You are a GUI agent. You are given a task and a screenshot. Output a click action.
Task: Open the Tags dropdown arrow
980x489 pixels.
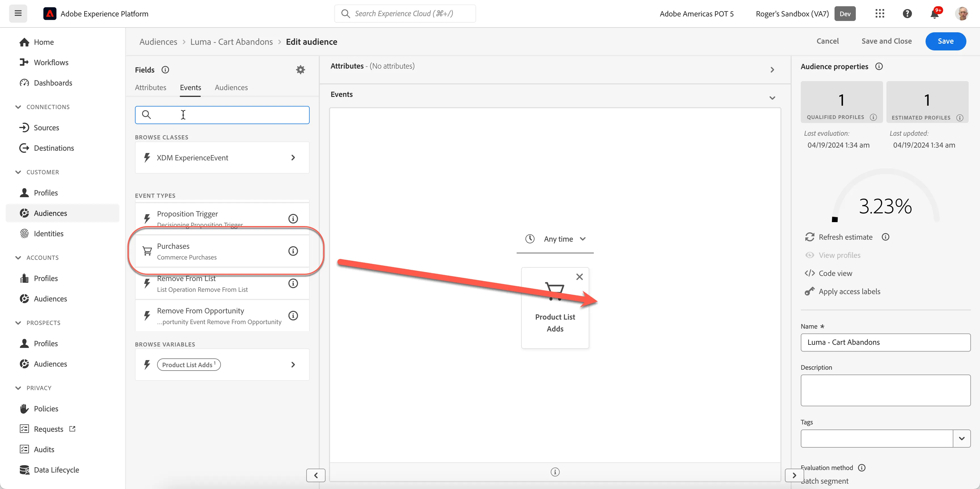coord(961,439)
